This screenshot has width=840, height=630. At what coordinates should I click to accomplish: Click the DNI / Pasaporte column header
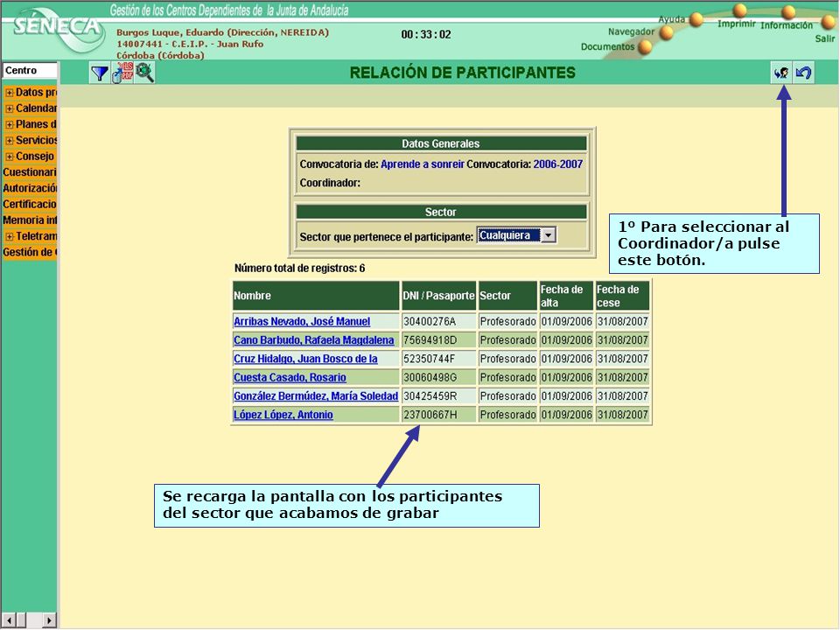438,296
